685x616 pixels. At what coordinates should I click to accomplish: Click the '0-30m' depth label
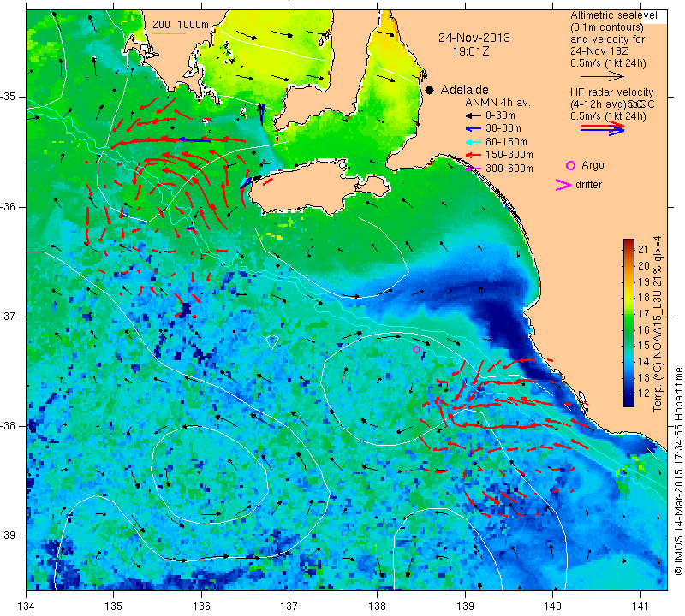tap(500, 115)
